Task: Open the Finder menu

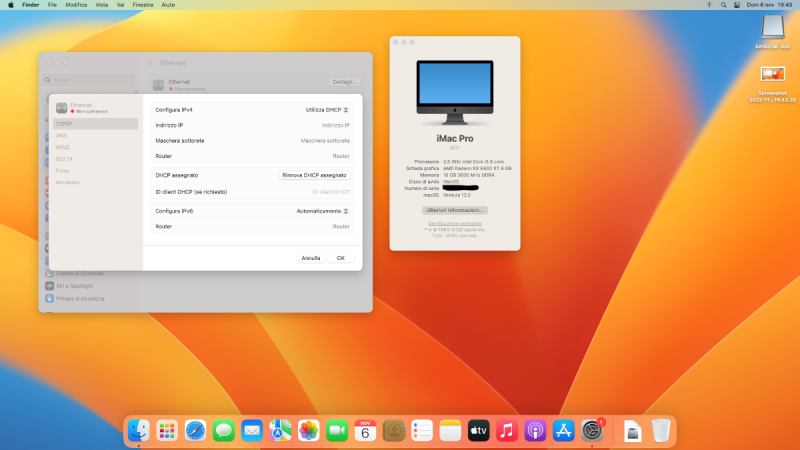Action: 31,5
